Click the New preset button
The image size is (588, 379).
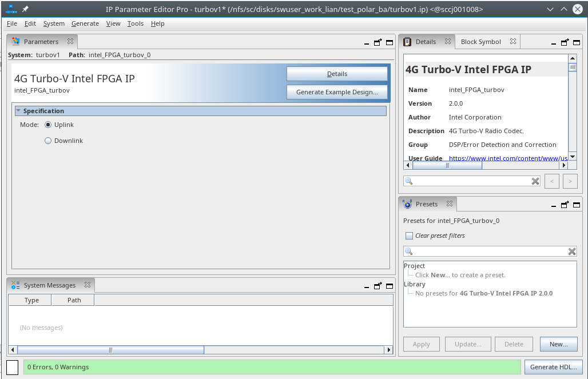pyautogui.click(x=558, y=344)
